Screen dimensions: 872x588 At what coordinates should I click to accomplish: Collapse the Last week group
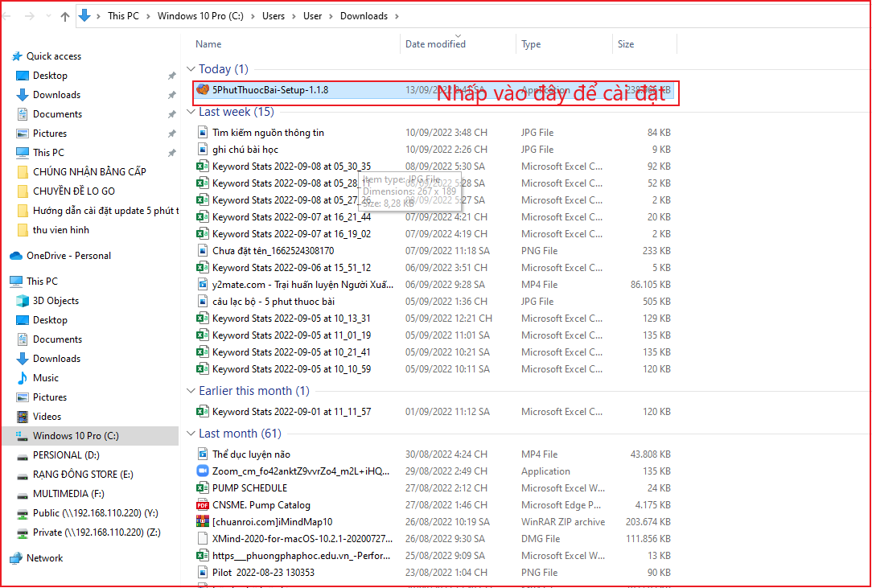click(x=192, y=112)
